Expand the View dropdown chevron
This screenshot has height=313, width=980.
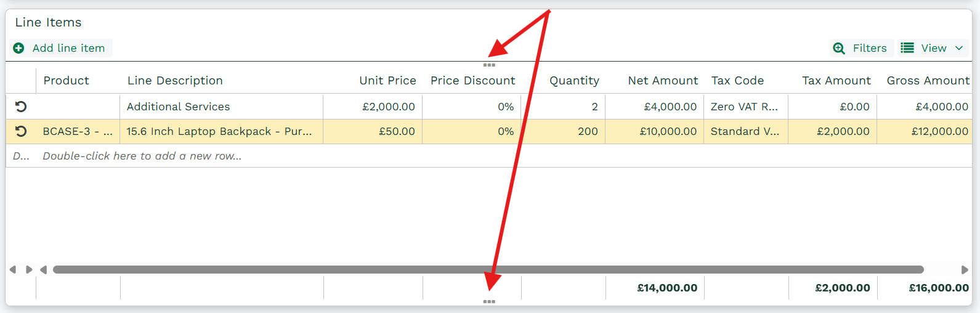(x=959, y=48)
